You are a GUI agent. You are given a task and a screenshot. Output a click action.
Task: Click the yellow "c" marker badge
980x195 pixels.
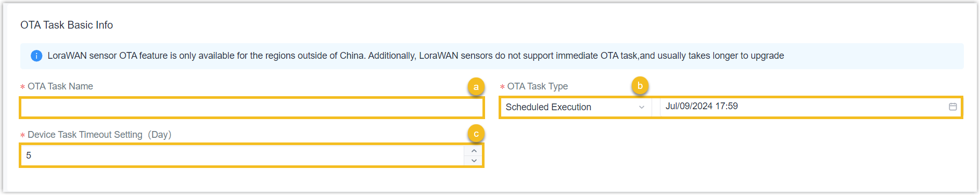pos(476,134)
